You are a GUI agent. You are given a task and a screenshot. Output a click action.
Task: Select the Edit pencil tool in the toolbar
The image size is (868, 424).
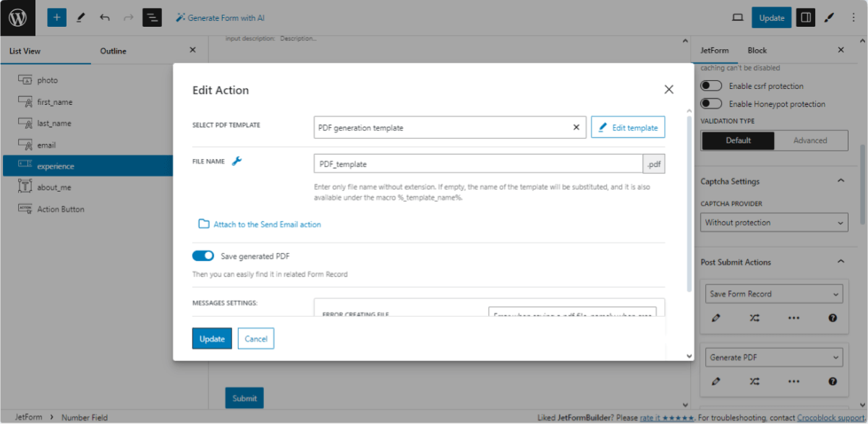(80, 17)
